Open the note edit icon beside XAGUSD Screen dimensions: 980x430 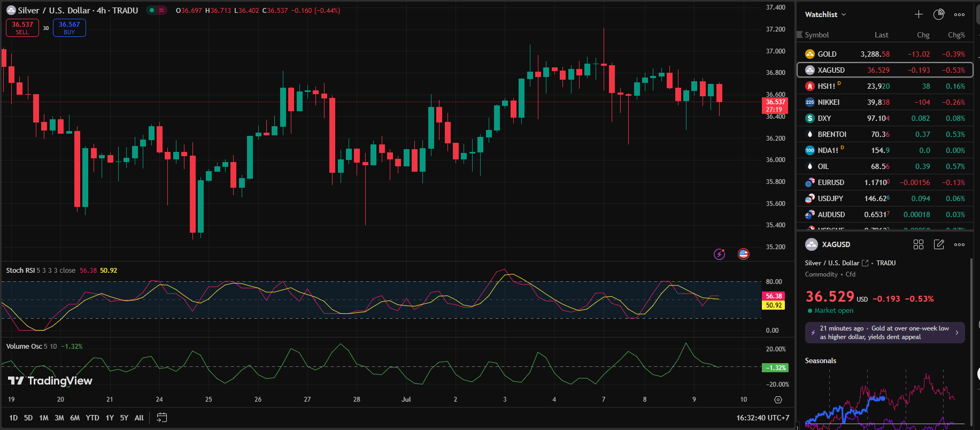pos(939,244)
